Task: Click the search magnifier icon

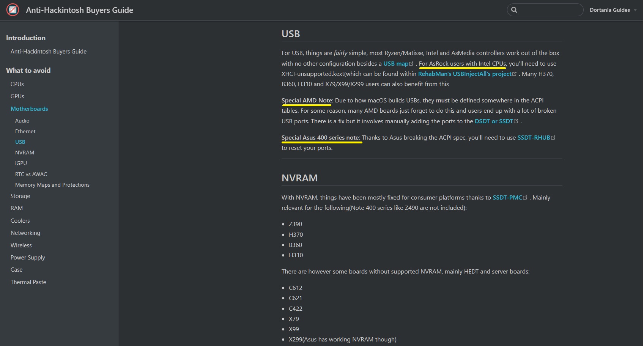Action: pos(514,10)
